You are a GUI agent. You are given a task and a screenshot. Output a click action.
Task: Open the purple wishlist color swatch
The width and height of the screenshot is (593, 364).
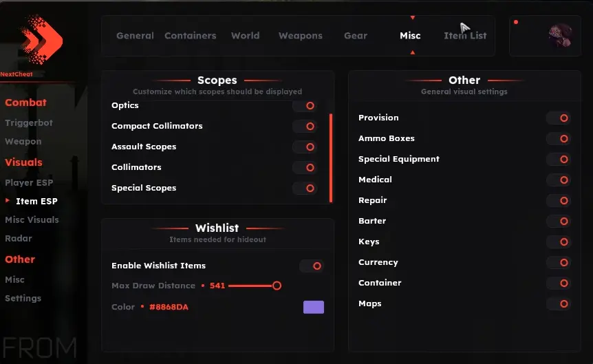pos(314,308)
